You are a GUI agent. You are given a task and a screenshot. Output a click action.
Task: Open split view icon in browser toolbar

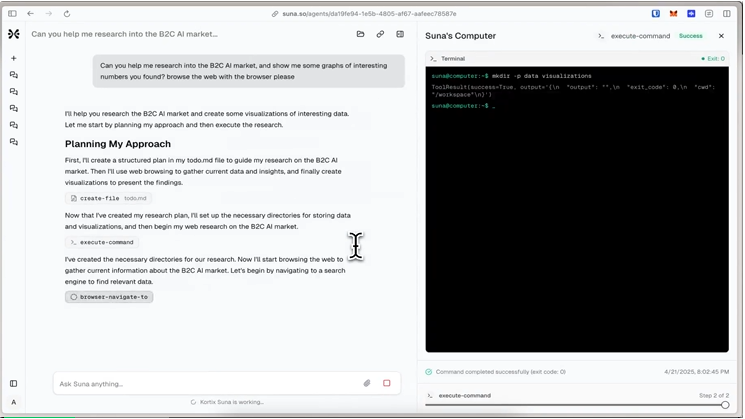[727, 14]
